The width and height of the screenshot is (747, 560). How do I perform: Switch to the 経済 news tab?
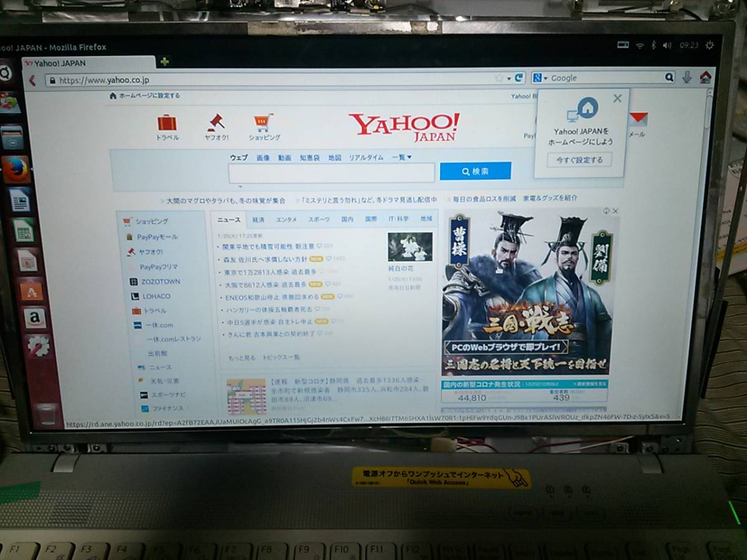258,219
